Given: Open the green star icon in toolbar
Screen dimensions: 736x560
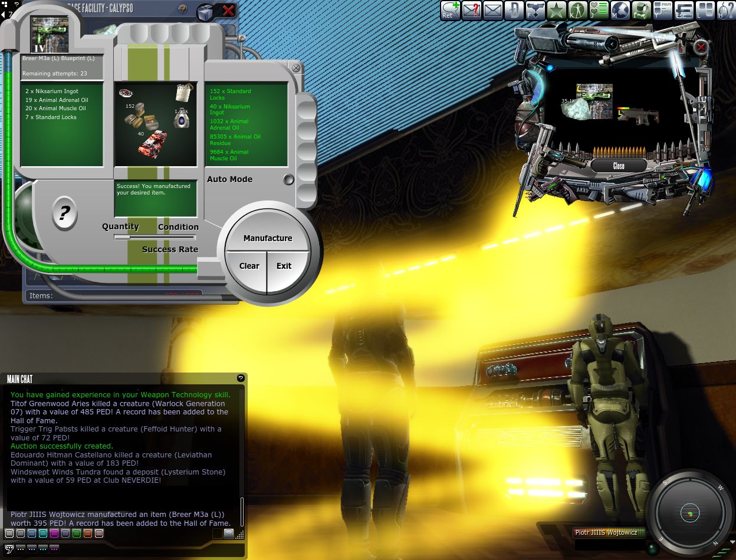Looking at the screenshot, I should click(x=556, y=10).
